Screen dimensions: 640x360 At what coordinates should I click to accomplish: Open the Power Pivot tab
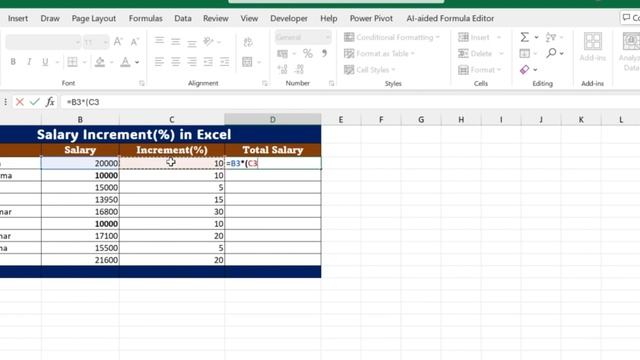coord(371,18)
